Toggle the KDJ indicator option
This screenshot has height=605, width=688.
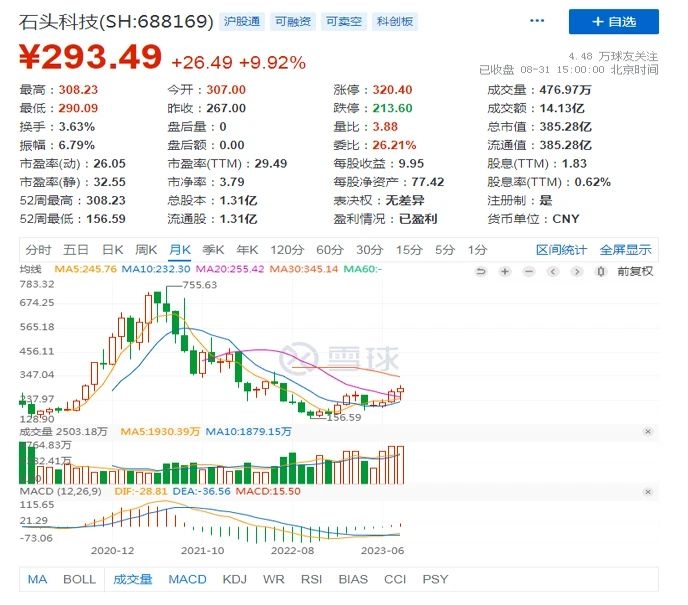pos(235,580)
